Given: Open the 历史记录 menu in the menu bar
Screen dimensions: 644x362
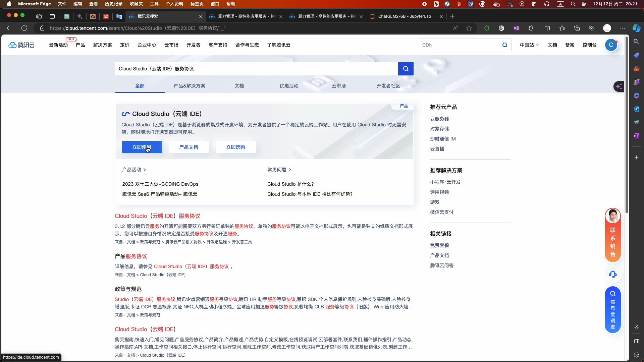Looking at the screenshot, I should click(x=113, y=4).
